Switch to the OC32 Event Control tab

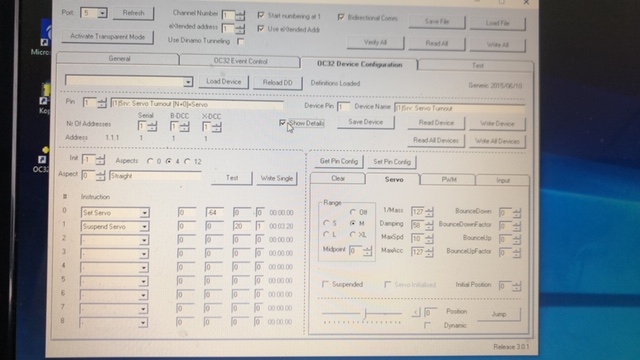240,61
